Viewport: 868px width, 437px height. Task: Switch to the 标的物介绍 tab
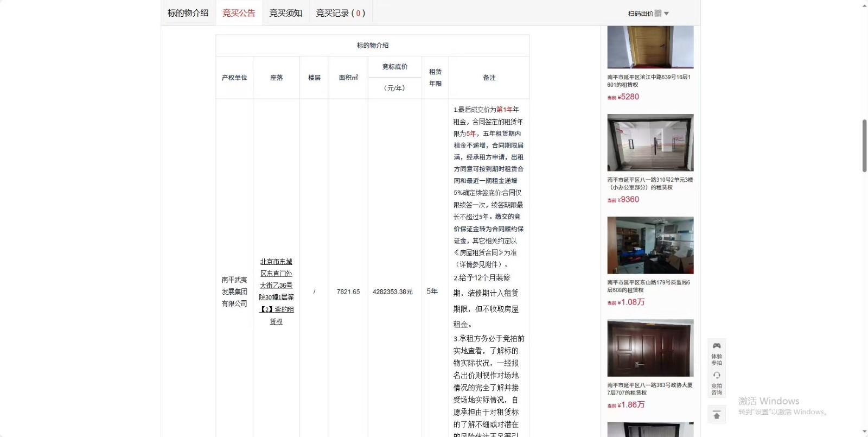(x=188, y=13)
